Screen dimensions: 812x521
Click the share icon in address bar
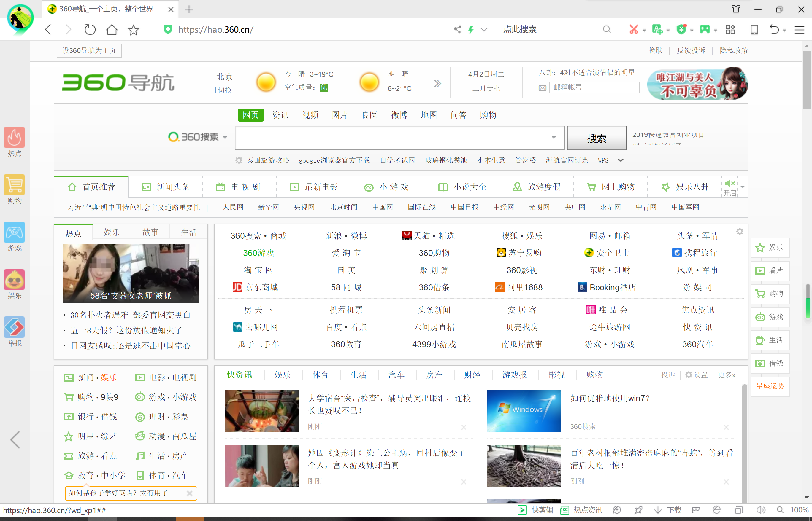coord(457,29)
